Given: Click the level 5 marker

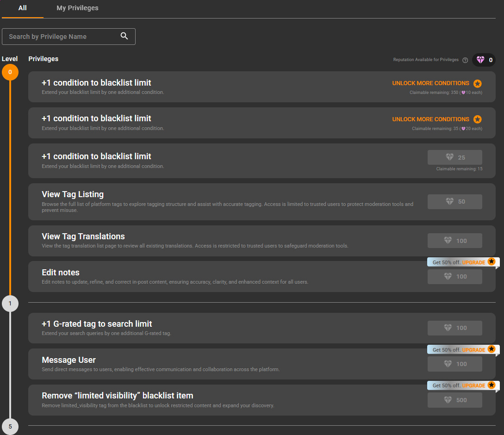Looking at the screenshot, I should 10,427.
